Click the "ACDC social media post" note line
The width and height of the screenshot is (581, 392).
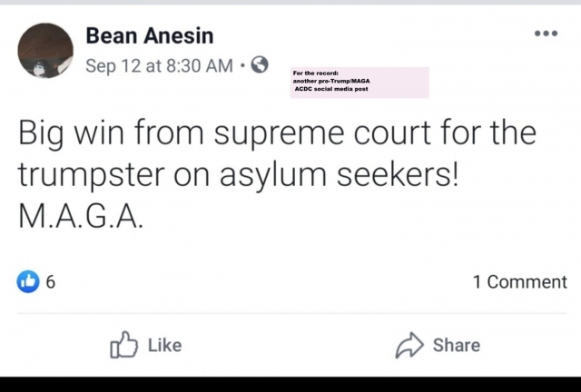tap(330, 91)
